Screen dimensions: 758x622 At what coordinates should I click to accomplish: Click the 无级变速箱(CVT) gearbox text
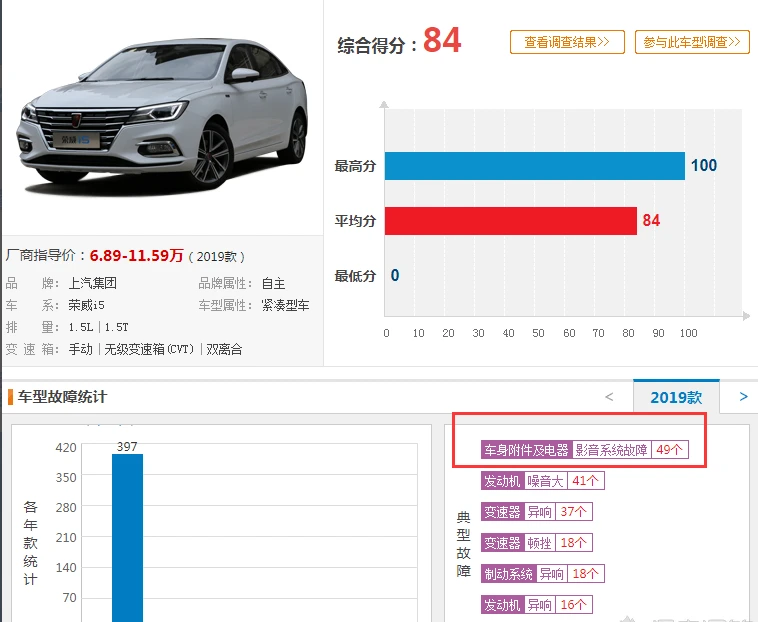point(149,349)
